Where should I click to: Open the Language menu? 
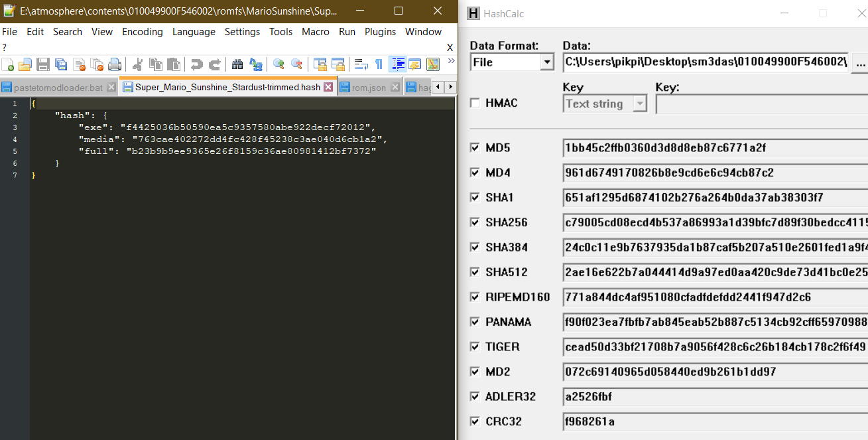tap(194, 32)
